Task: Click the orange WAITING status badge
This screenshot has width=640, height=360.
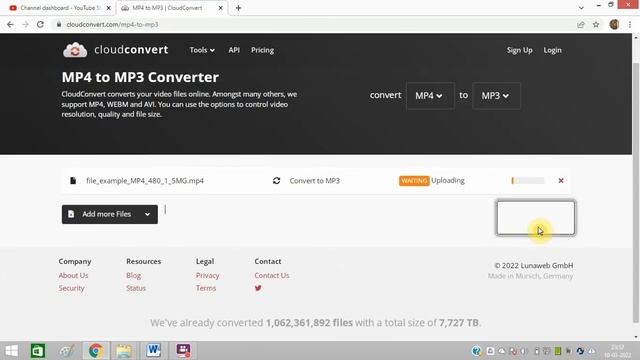Action: 414,180
